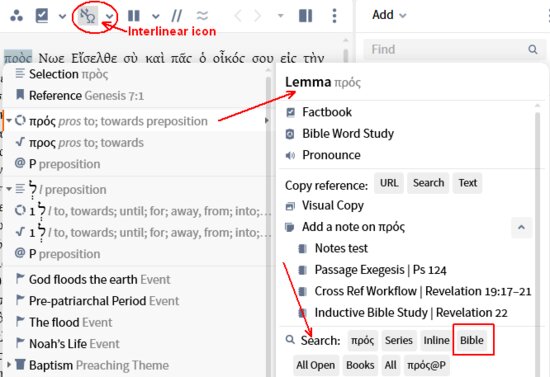Open the navigation history dropdown arrow
The width and height of the screenshot is (550, 377).
coord(280,16)
